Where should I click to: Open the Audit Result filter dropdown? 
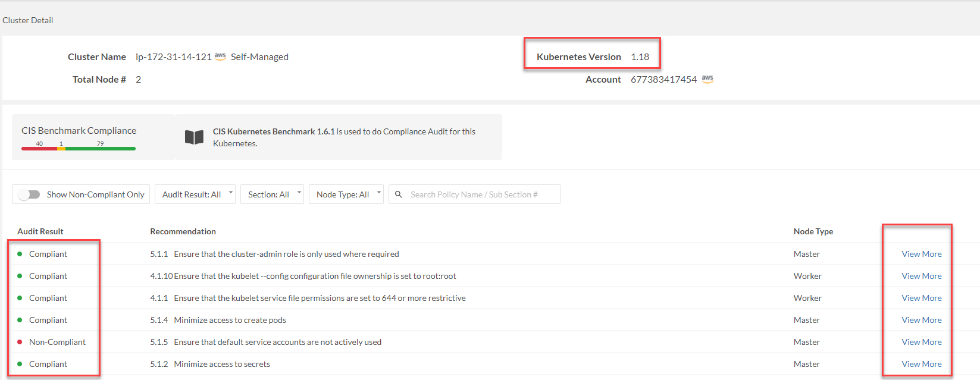pyautogui.click(x=195, y=194)
